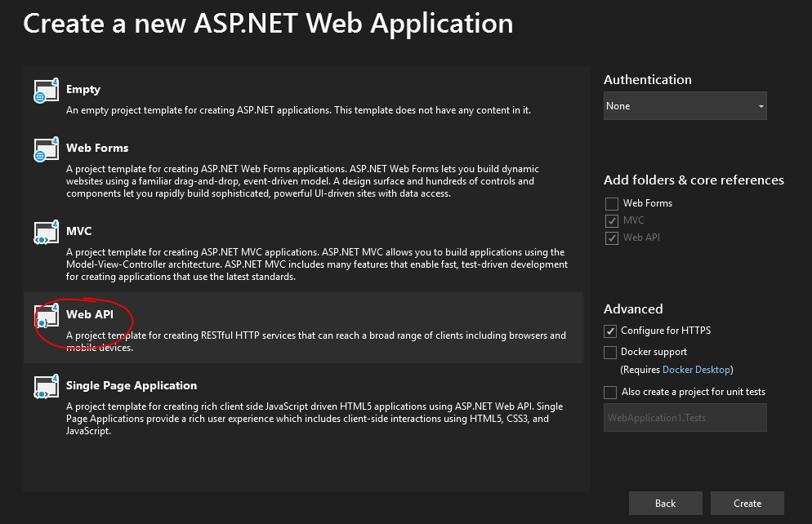The image size is (812, 524).
Task: Click the Create button
Action: [x=747, y=504]
